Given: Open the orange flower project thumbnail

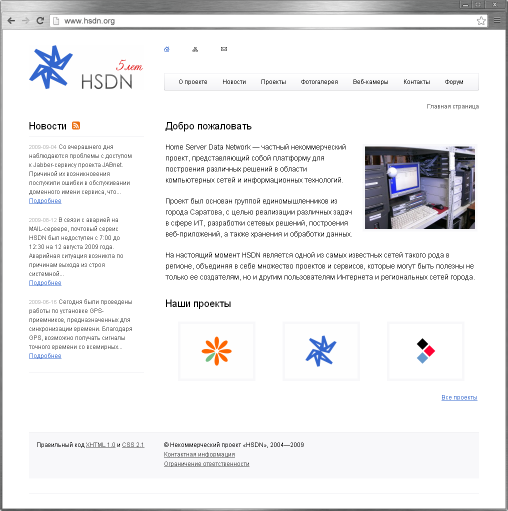Looking at the screenshot, I should tap(217, 351).
